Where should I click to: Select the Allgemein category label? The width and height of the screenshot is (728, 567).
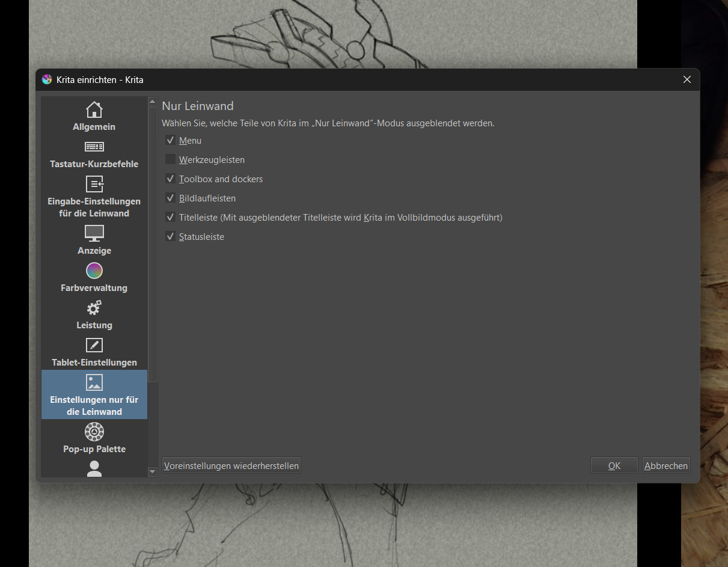[x=94, y=127]
